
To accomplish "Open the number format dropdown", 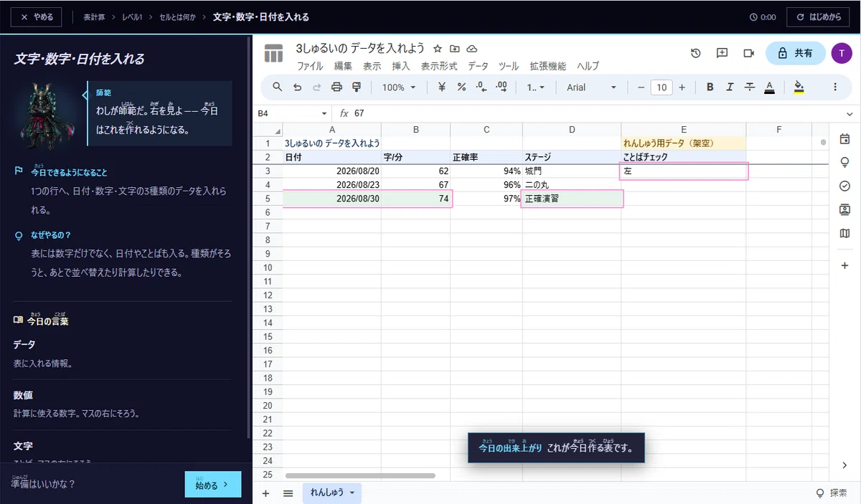I will tap(536, 87).
